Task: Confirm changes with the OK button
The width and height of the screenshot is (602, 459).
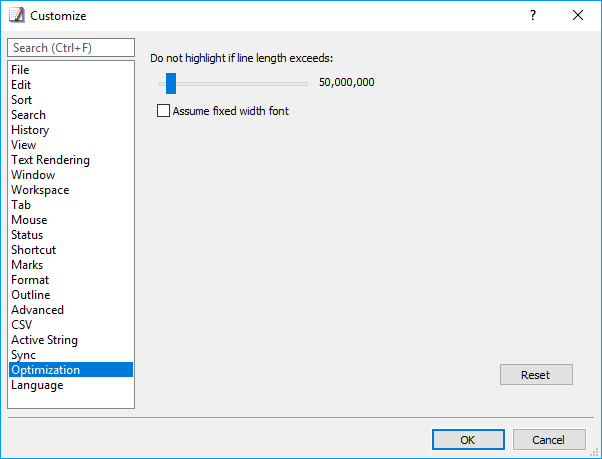Action: pyautogui.click(x=468, y=439)
